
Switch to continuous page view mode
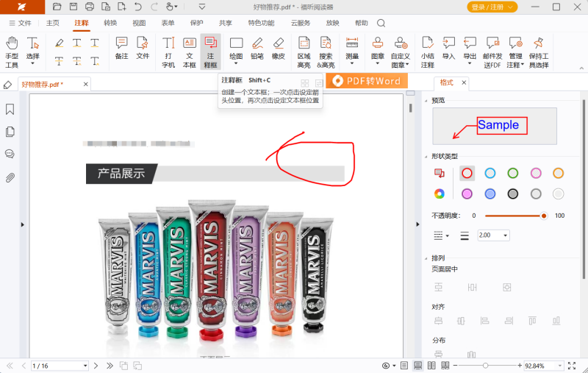417,366
